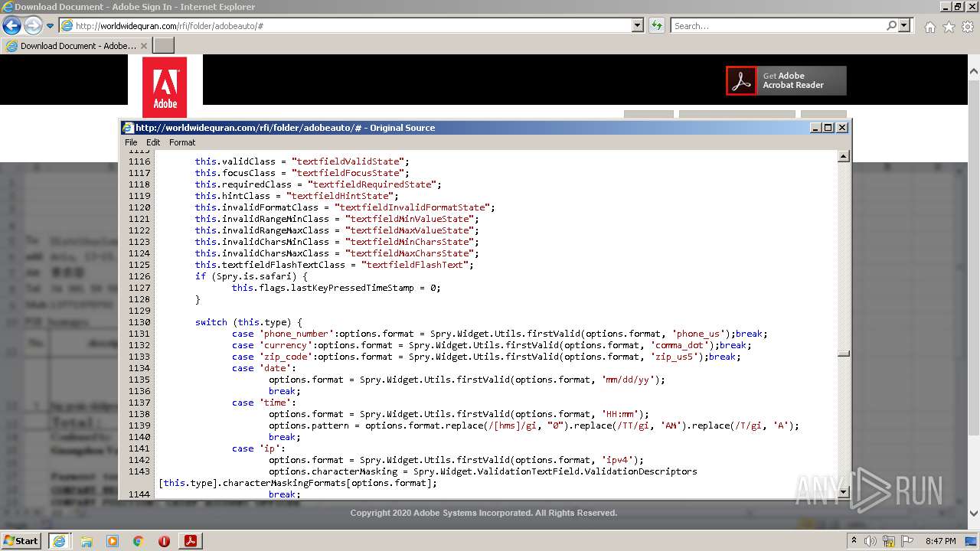Refresh the page using the refresh icon
The image size is (980, 551).
pos(656,26)
